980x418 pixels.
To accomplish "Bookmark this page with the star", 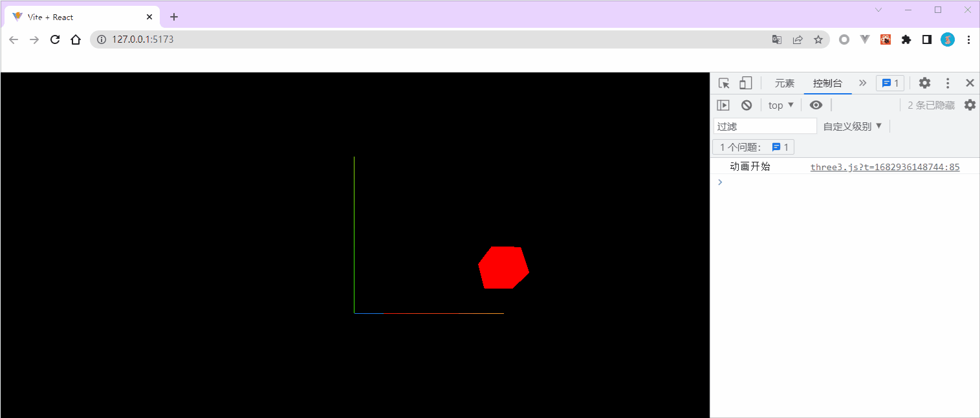I will point(818,39).
